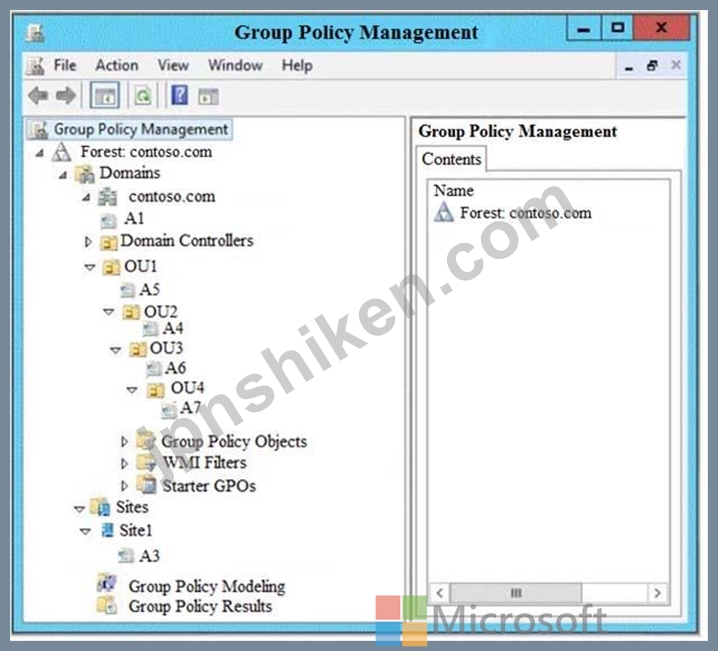This screenshot has height=651, width=718.
Task: Click the horizontal scrollbar left arrow
Action: tap(440, 593)
